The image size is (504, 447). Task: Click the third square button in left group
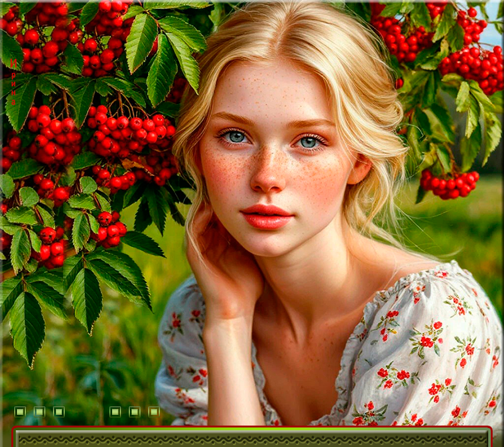pyautogui.click(x=59, y=412)
